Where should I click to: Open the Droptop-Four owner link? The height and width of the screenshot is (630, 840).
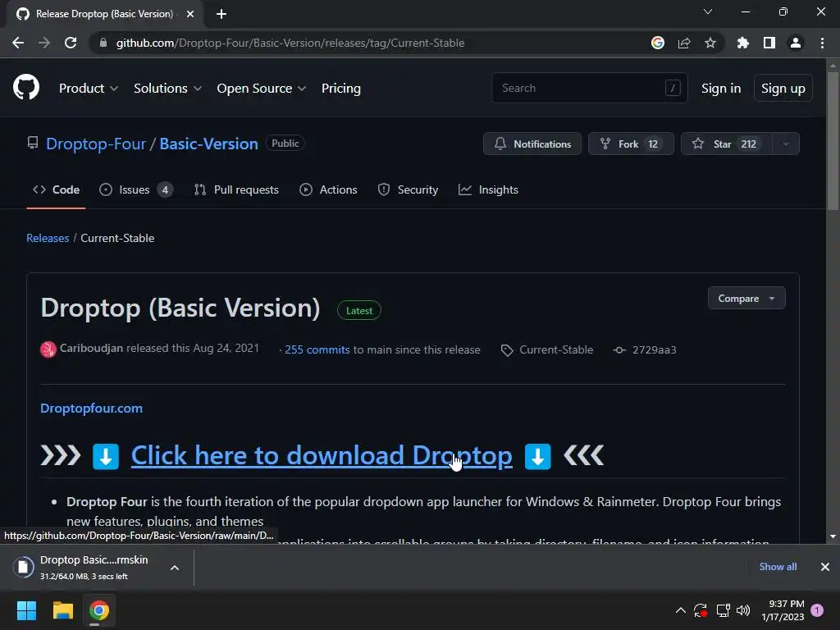tap(96, 144)
